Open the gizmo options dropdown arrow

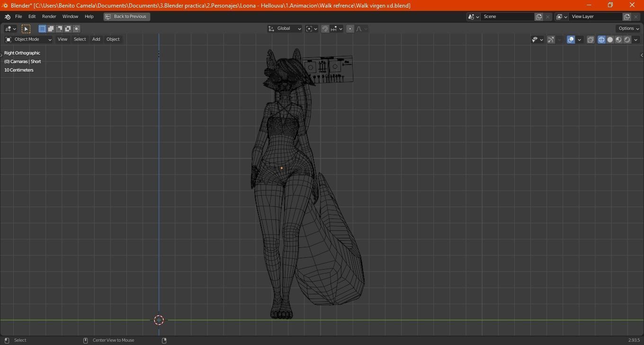[x=559, y=40]
